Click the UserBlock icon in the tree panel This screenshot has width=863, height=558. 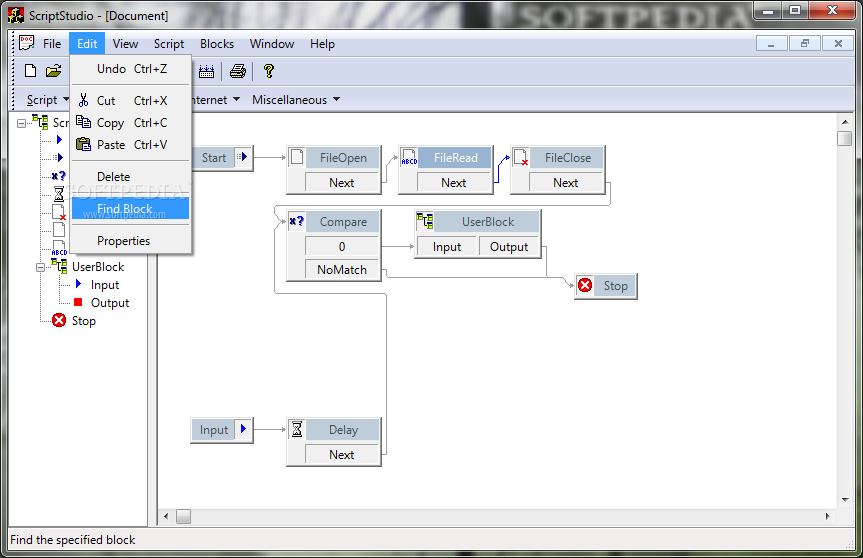[59, 266]
